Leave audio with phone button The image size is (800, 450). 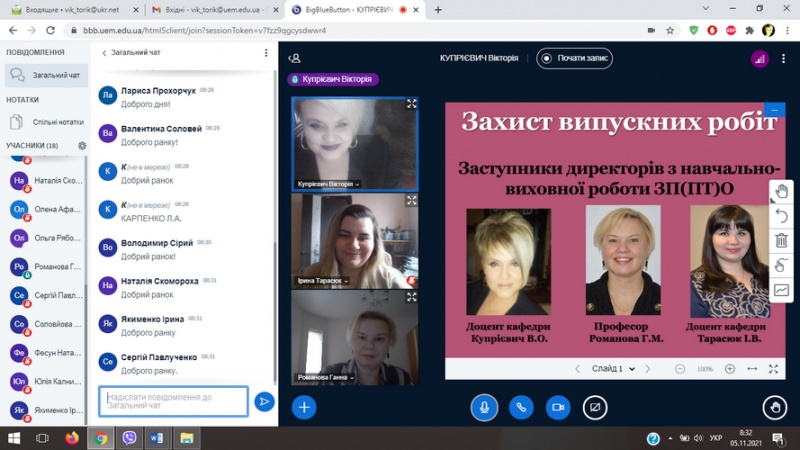[x=521, y=407]
